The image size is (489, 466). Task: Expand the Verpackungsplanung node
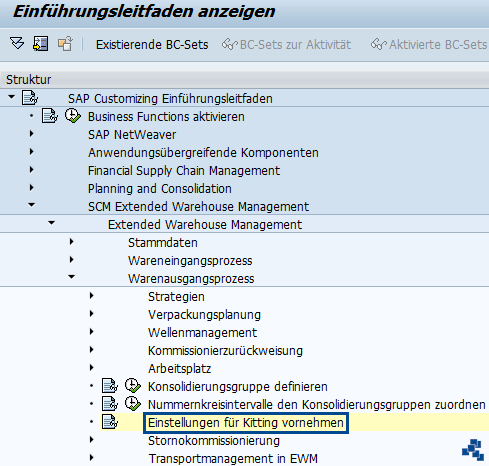coord(91,314)
